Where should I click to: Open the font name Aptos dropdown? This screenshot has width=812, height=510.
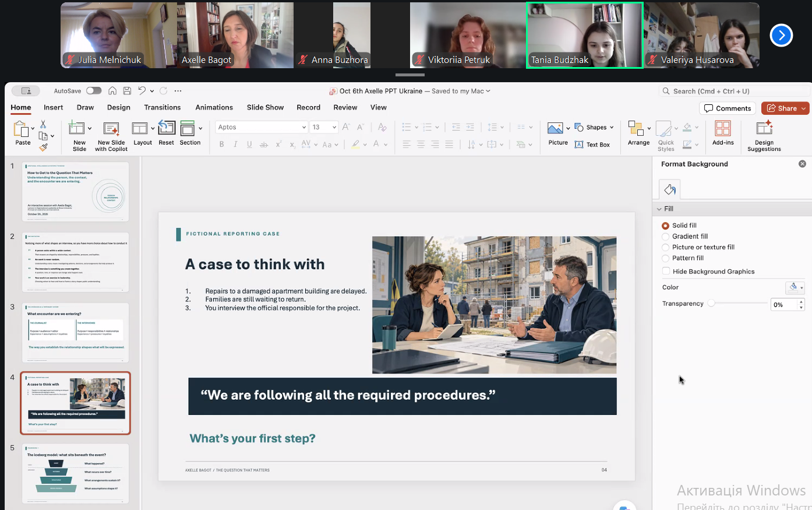pos(303,127)
